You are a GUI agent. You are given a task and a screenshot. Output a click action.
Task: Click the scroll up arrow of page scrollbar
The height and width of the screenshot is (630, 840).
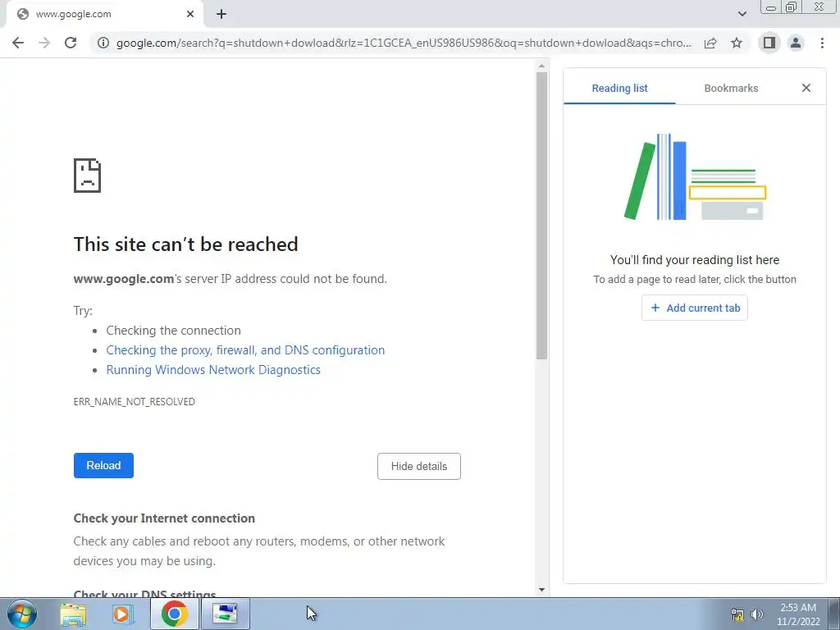541,66
